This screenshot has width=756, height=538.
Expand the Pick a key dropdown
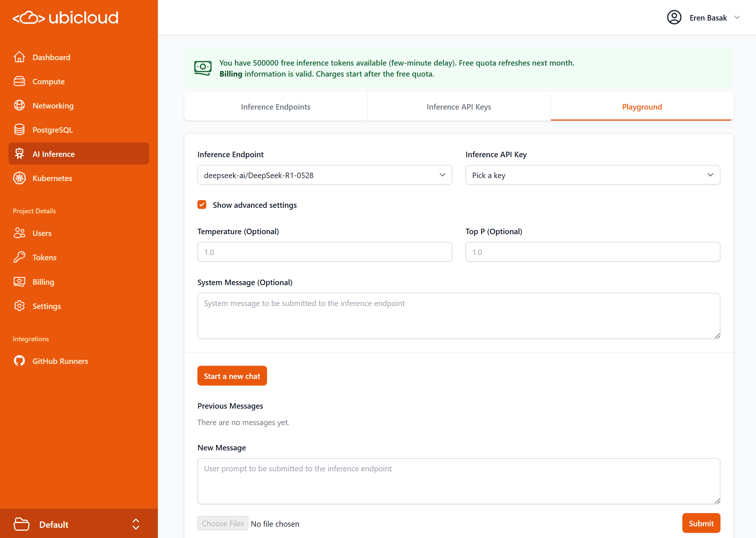tap(592, 175)
